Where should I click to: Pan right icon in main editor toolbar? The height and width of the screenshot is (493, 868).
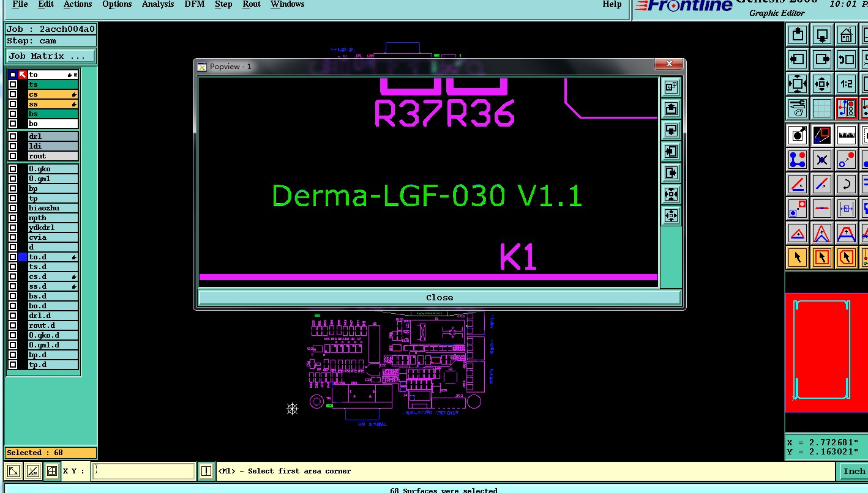[x=822, y=59]
